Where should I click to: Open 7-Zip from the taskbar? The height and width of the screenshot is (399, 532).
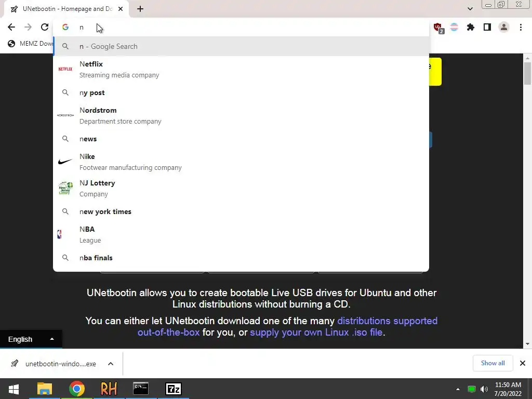(173, 389)
